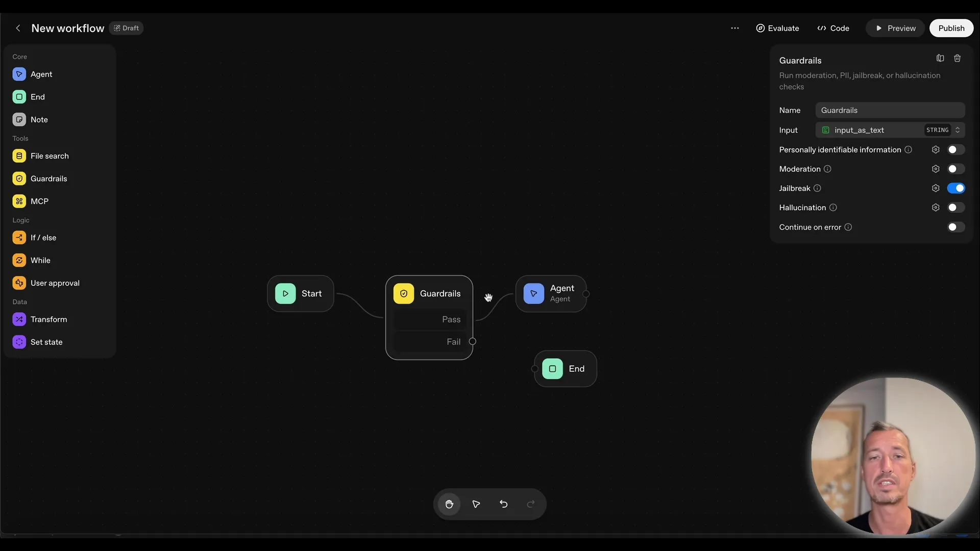Click the Publish button
Viewport: 980px width, 551px height.
(x=951, y=28)
